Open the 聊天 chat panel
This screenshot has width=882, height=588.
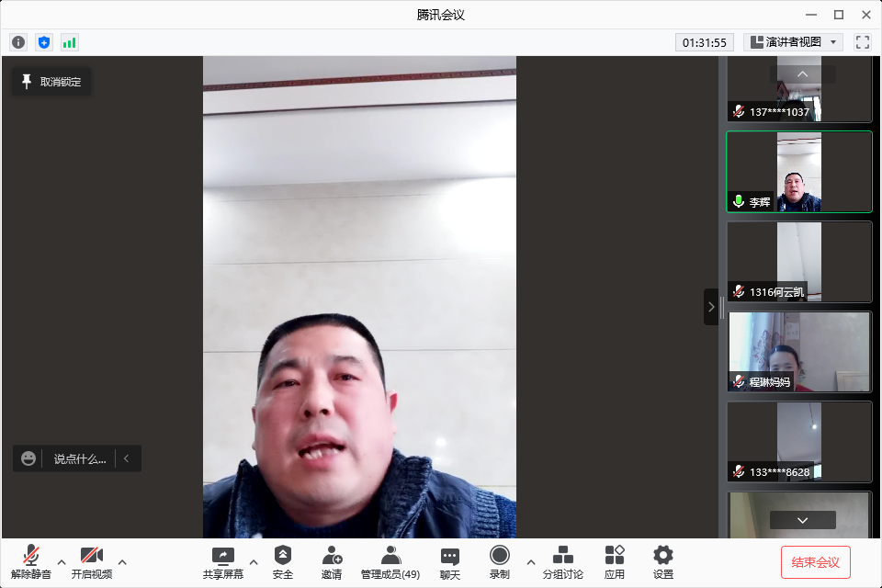tap(450, 562)
